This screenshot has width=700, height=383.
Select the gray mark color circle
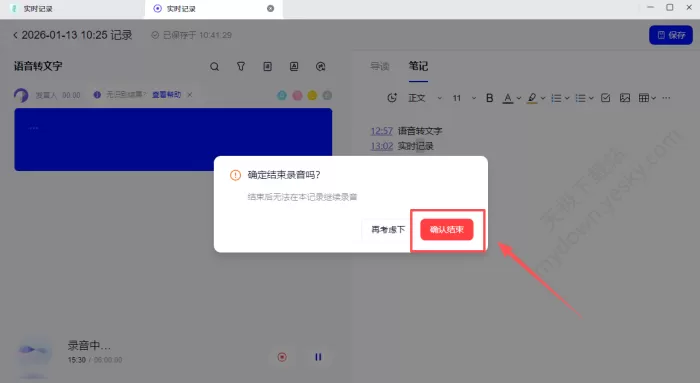coord(327,95)
